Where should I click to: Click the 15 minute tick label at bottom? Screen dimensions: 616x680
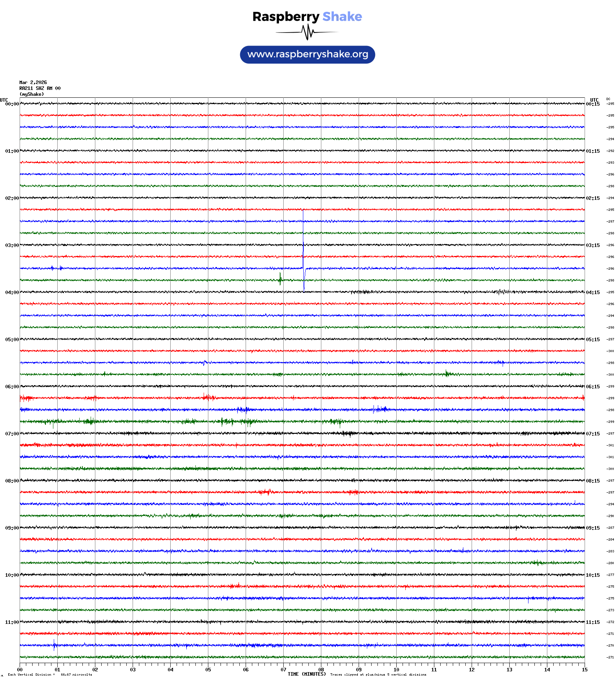click(585, 670)
